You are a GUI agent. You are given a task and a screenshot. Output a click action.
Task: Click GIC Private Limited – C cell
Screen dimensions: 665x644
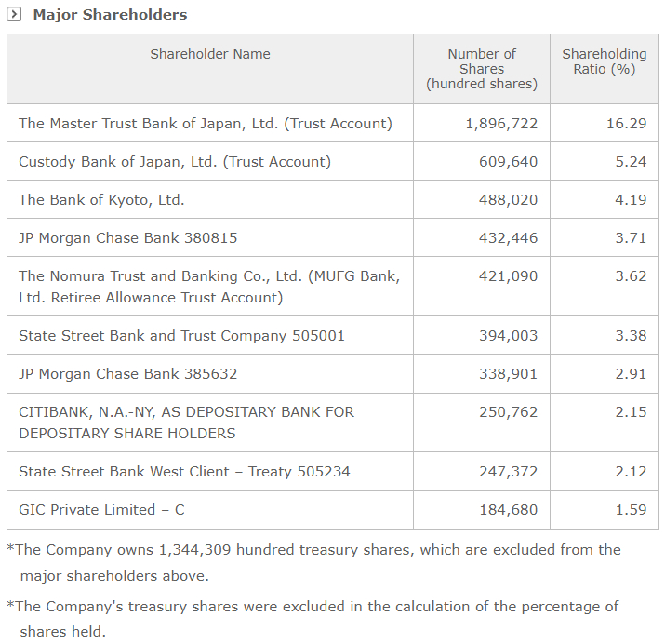[108, 509]
